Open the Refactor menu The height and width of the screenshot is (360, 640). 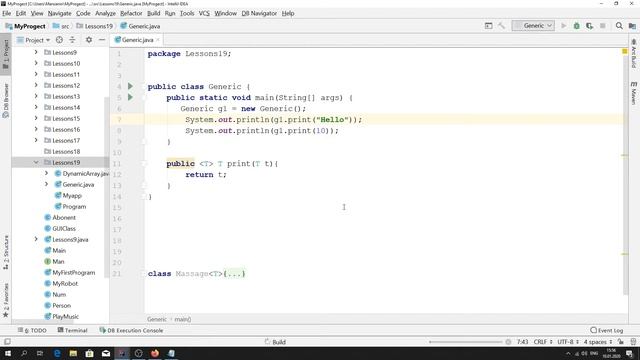tap(131, 13)
